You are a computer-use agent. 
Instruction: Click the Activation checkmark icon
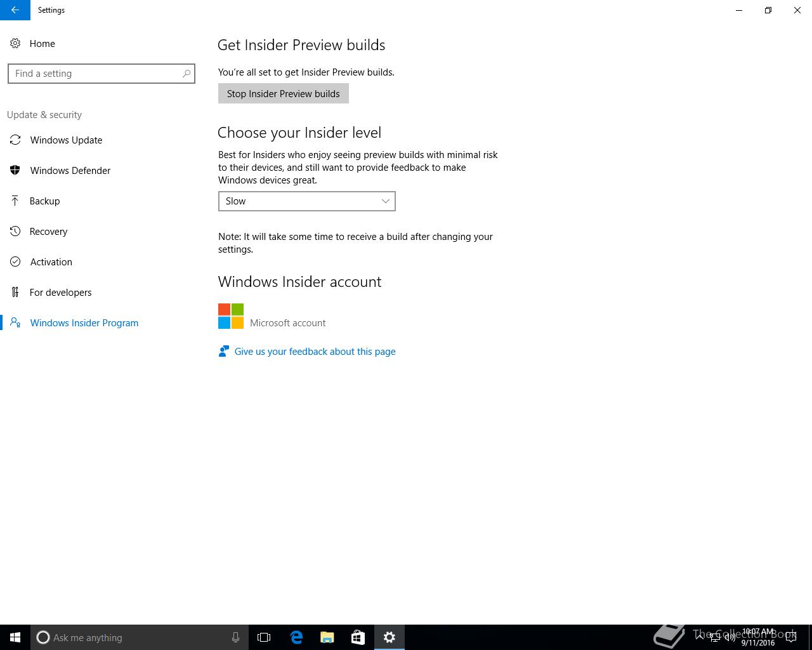coord(15,262)
